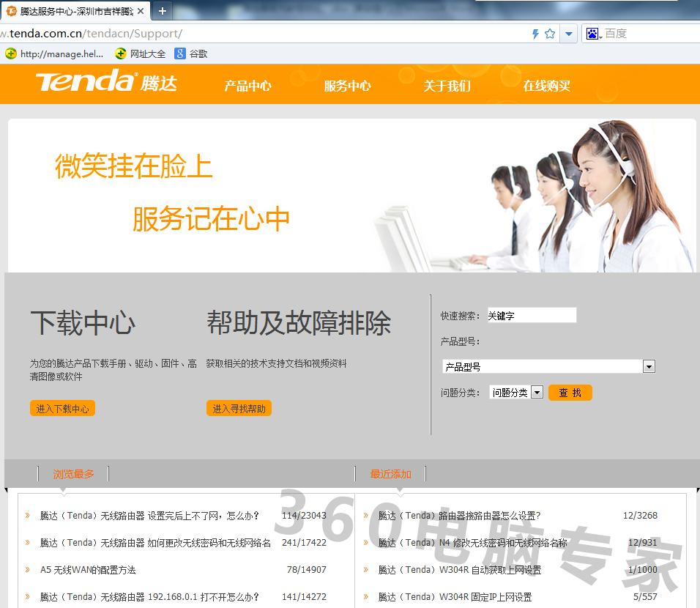Click the 帮助及故障排除 heading
This screenshot has height=608, width=700.
(299, 322)
